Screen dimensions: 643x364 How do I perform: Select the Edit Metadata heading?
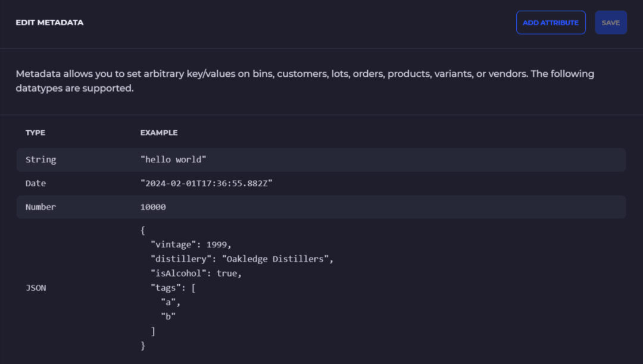tap(49, 23)
